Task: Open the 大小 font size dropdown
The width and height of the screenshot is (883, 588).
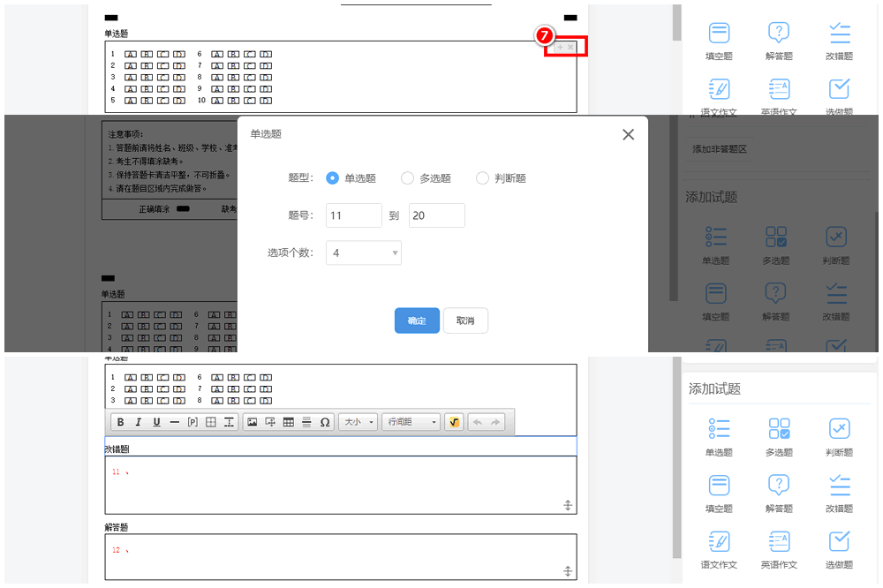Action: [x=358, y=422]
